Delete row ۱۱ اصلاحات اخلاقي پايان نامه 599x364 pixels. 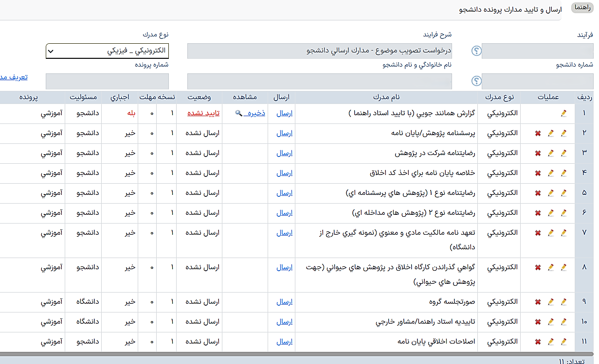[x=538, y=342]
